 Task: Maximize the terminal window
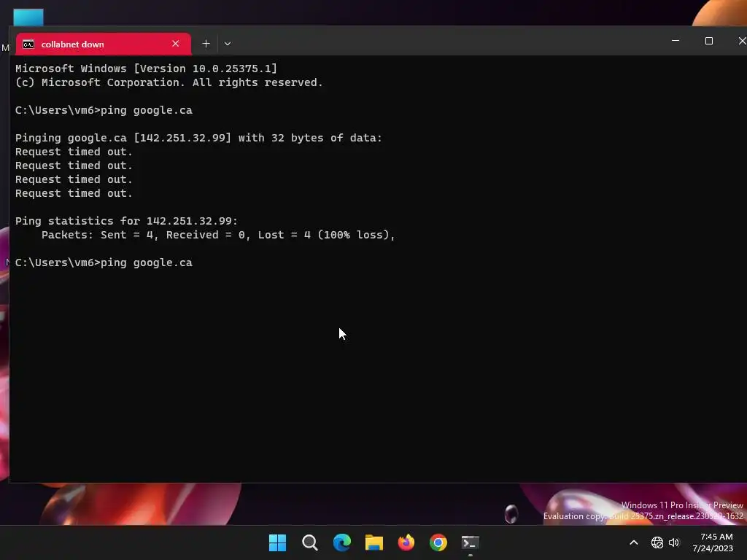(709, 41)
